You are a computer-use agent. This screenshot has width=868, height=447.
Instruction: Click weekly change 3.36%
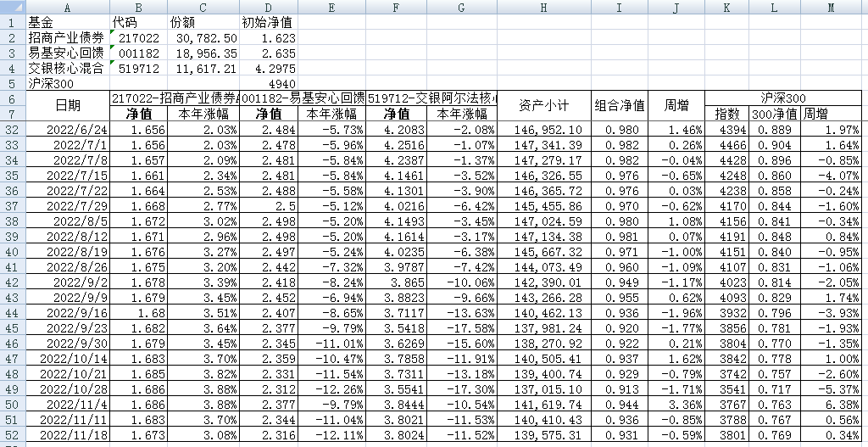tap(676, 405)
